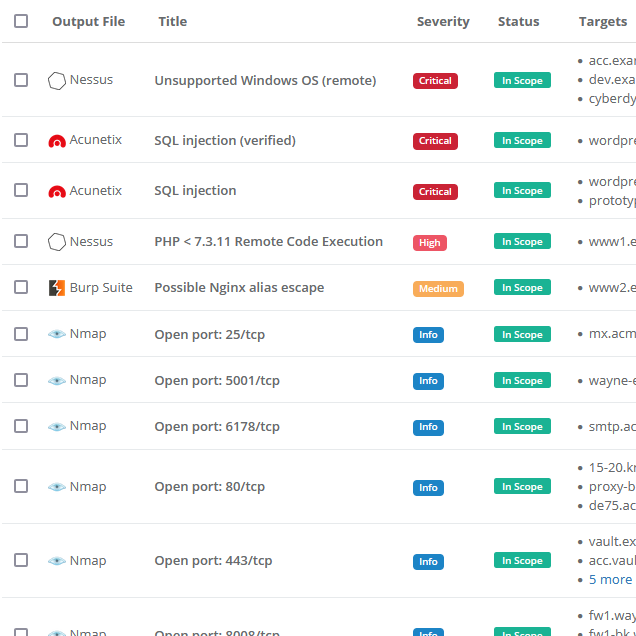Click Nmap eye icon for port 5001/tcp
This screenshot has height=636, width=636.
[57, 380]
